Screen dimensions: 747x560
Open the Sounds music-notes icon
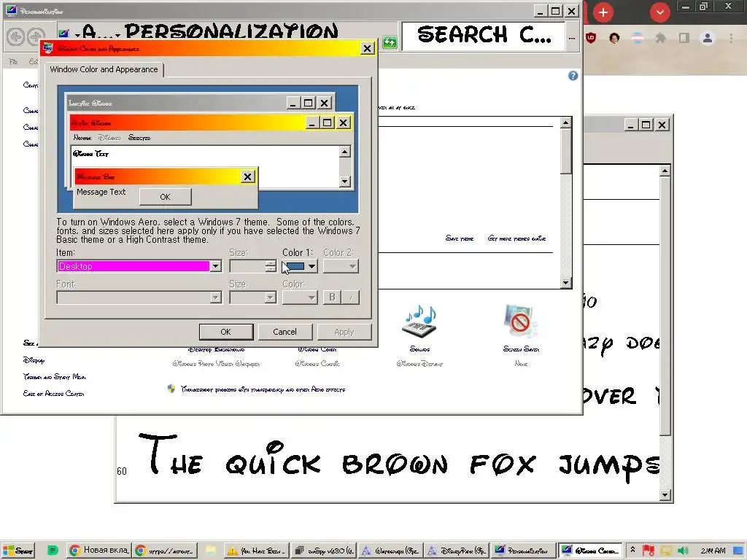419,322
